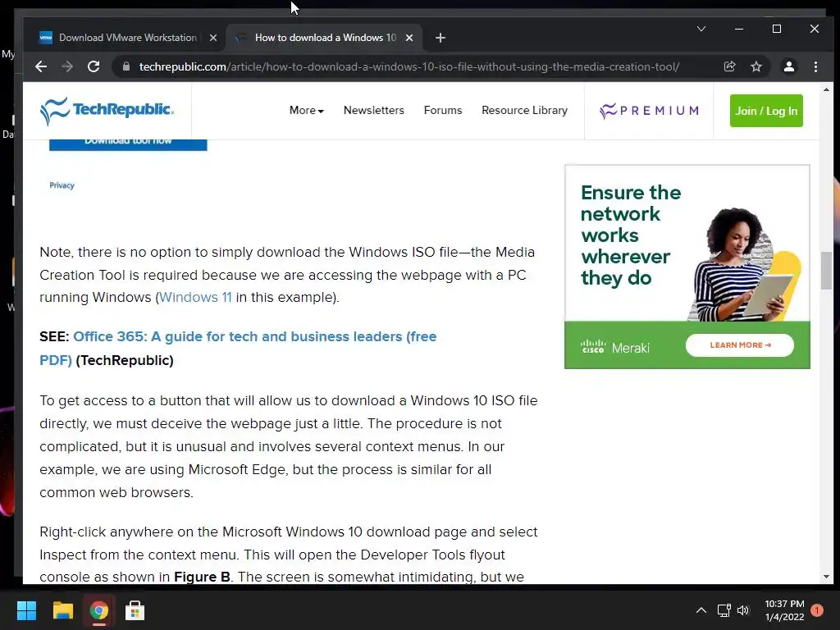Reload the TechRepublic page
Screen dimensions: 840x630
[94, 66]
